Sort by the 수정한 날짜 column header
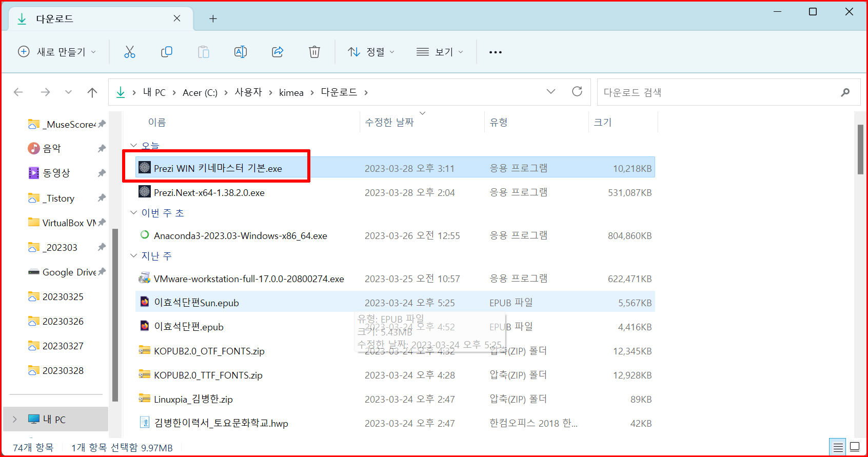868x457 pixels. point(389,122)
